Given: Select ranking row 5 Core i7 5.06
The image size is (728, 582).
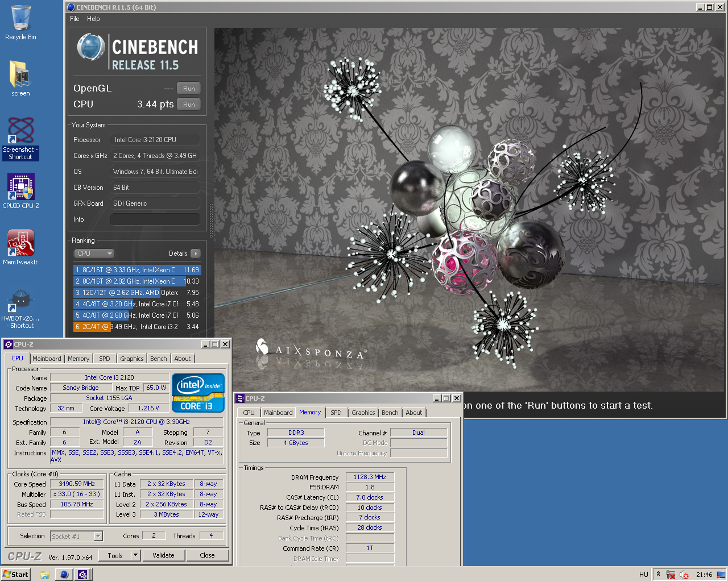Looking at the screenshot, I should pyautogui.click(x=137, y=315).
